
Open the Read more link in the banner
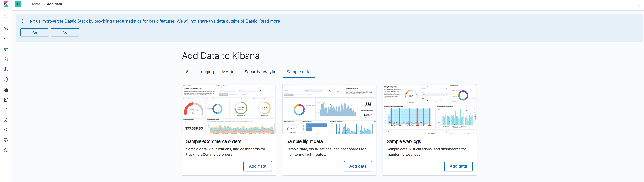pyautogui.click(x=270, y=21)
